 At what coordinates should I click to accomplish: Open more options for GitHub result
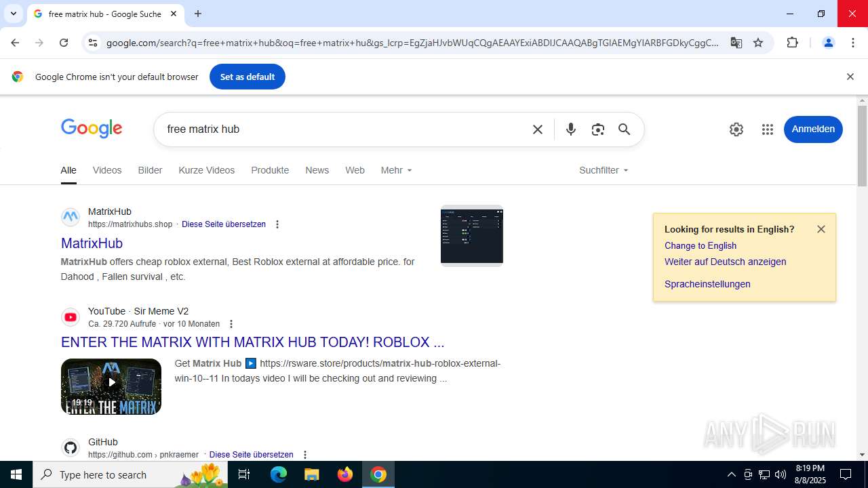tap(304, 455)
